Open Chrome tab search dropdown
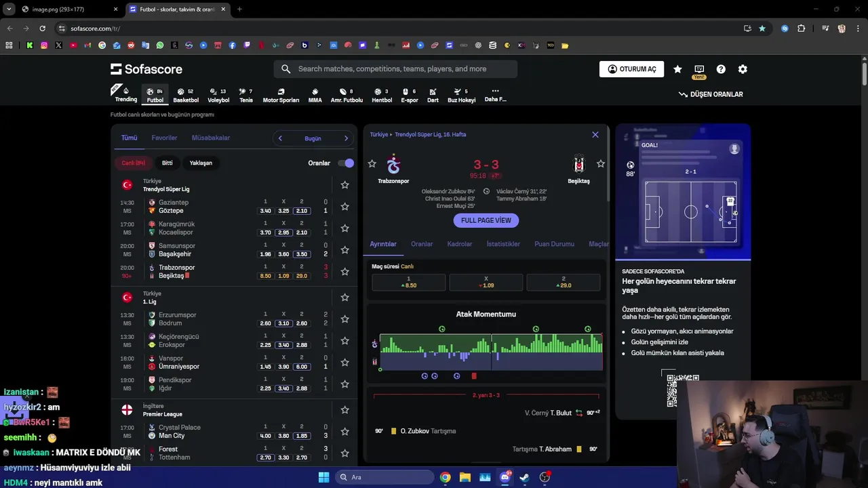Image resolution: width=868 pixels, height=488 pixels. (x=9, y=9)
